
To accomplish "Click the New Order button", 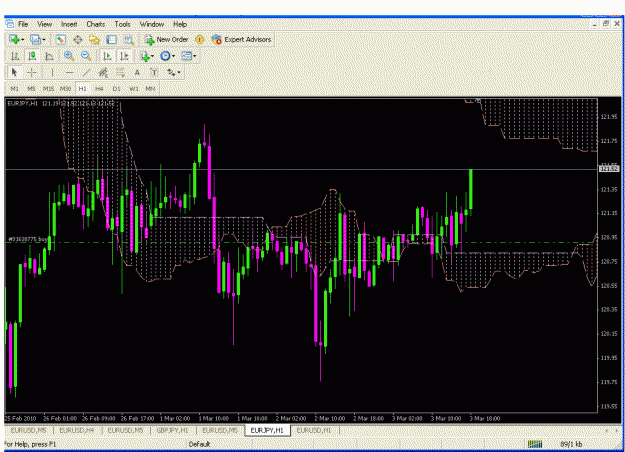I will (167, 39).
